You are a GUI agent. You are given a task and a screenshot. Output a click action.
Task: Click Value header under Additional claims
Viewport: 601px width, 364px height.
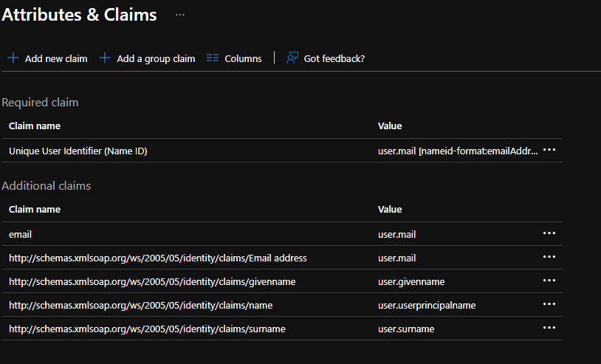point(390,210)
